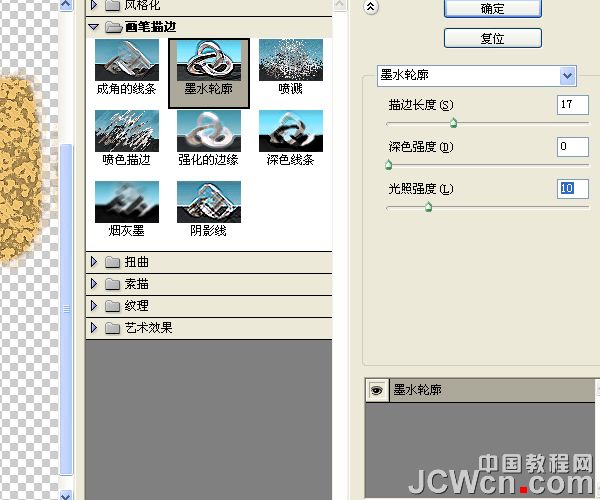Click the 描边长度 slider handle
This screenshot has height=500, width=600.
pyautogui.click(x=453, y=124)
